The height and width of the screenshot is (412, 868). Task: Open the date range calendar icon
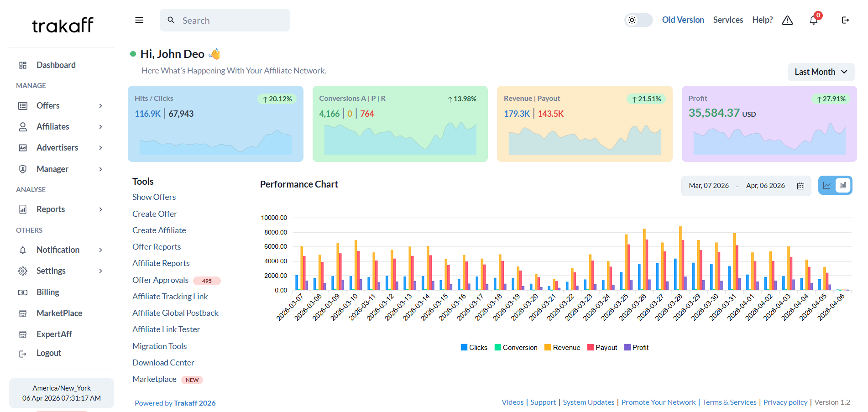[x=800, y=186]
